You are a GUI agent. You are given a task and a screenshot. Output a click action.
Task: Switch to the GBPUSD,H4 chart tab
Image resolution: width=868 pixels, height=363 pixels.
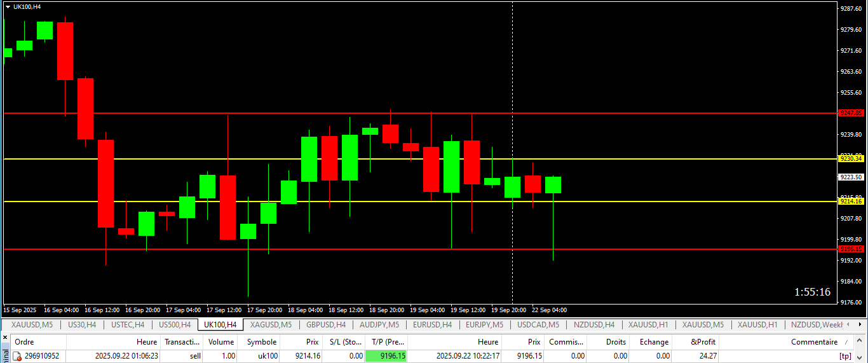pyautogui.click(x=325, y=325)
